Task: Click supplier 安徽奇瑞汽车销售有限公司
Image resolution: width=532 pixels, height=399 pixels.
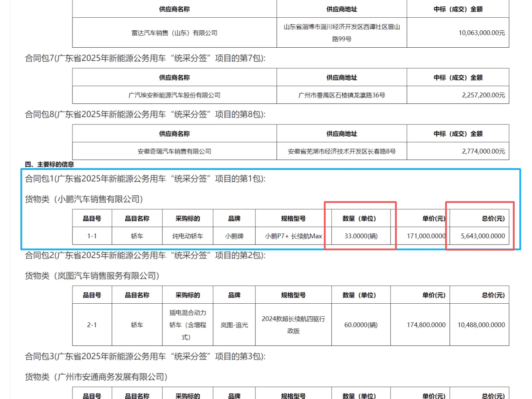Action: tap(174, 151)
